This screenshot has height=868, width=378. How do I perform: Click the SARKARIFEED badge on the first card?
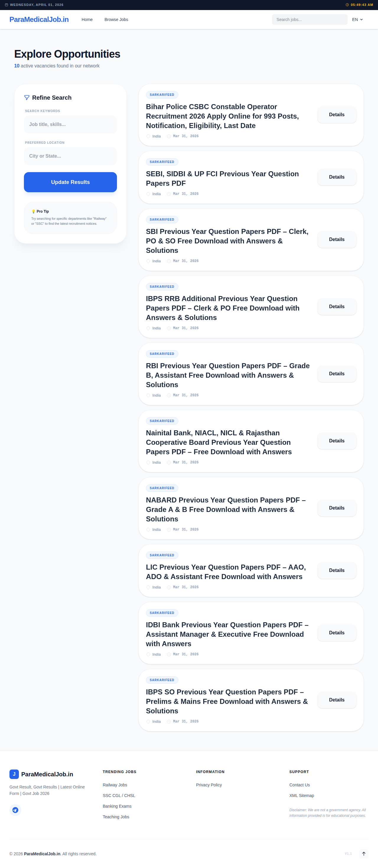click(x=162, y=95)
